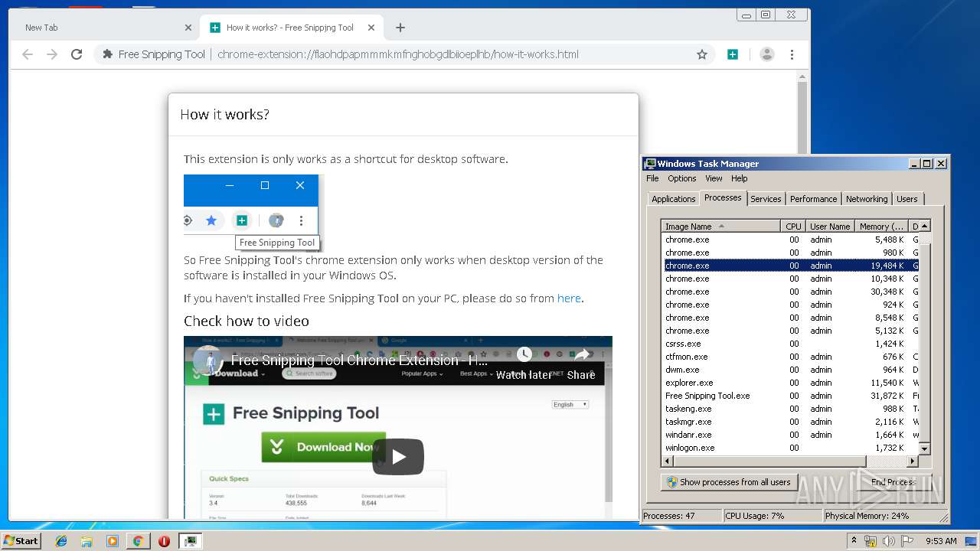Open Task Manager File menu
This screenshot has height=551, width=980.
pyautogui.click(x=652, y=178)
